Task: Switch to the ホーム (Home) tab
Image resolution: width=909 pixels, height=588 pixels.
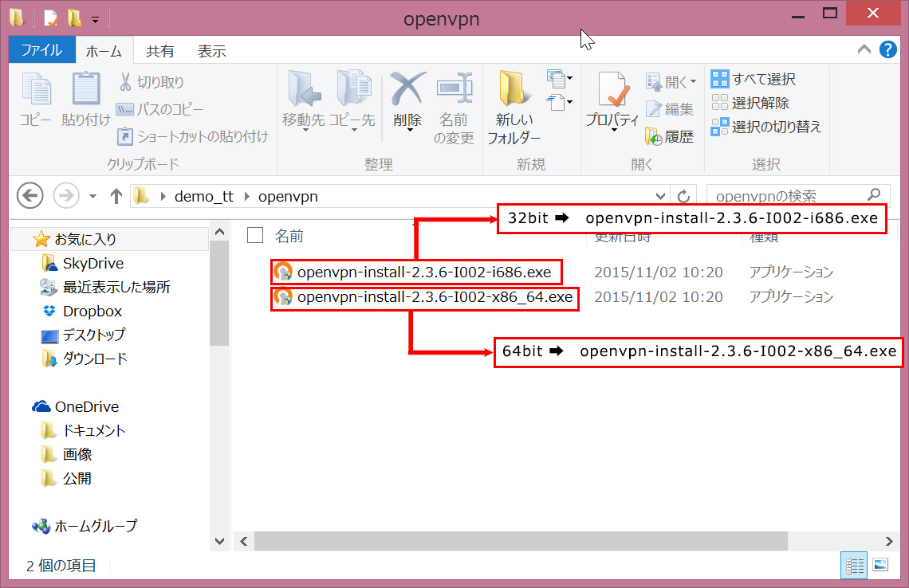Action: (104, 51)
